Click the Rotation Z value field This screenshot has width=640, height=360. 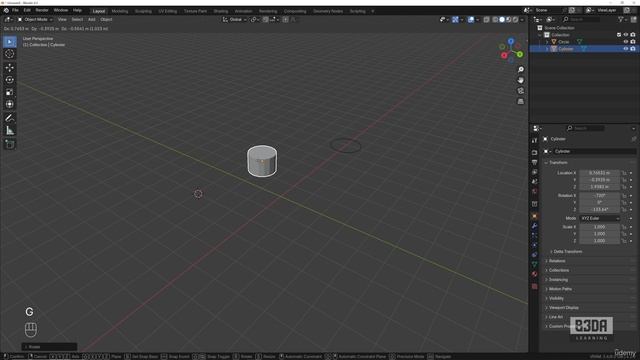tap(599, 209)
